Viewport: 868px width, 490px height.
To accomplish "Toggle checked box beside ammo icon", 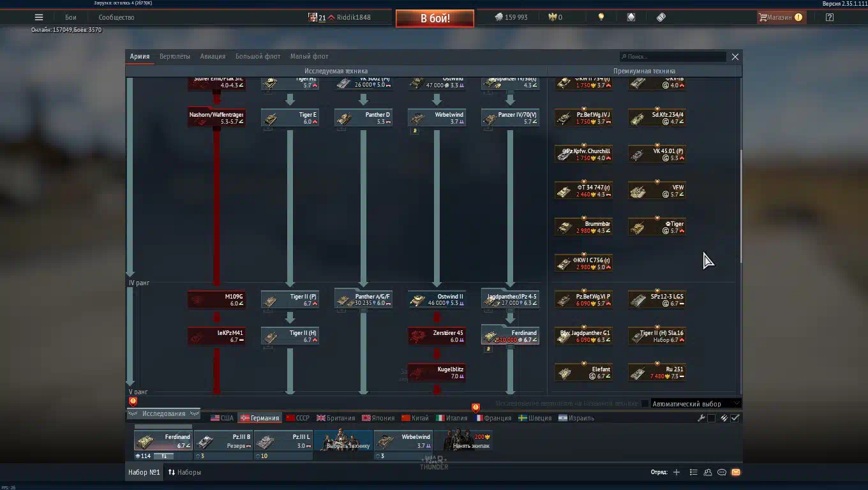I will [x=735, y=419].
